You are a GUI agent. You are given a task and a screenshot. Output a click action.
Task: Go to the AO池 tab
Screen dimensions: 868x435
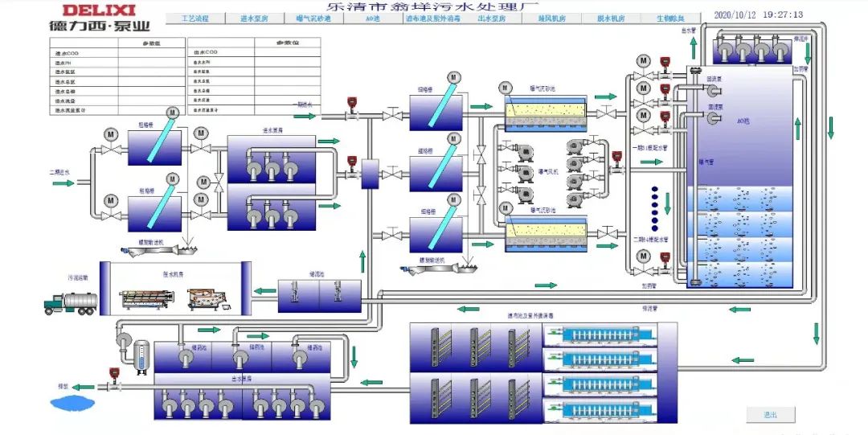point(373,17)
